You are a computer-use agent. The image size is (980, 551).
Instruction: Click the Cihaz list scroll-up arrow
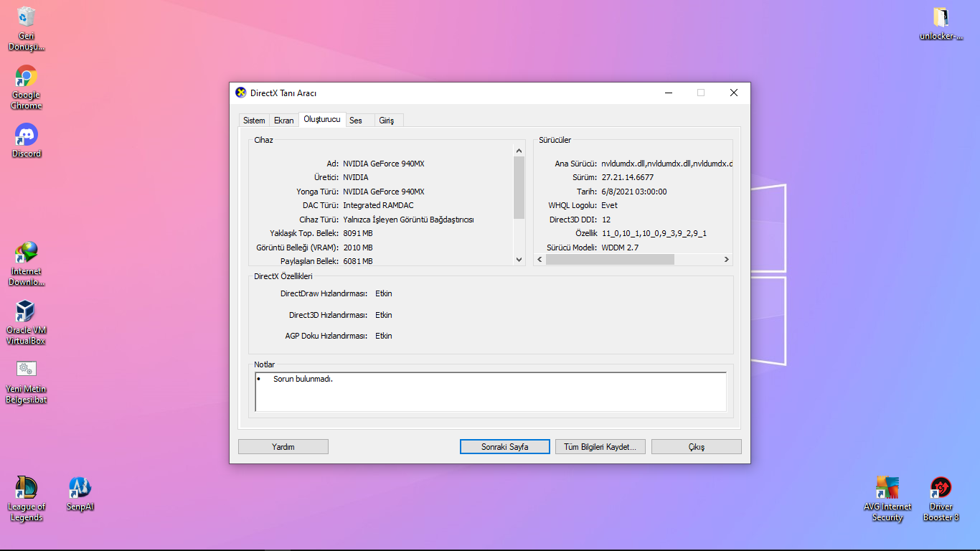click(519, 151)
